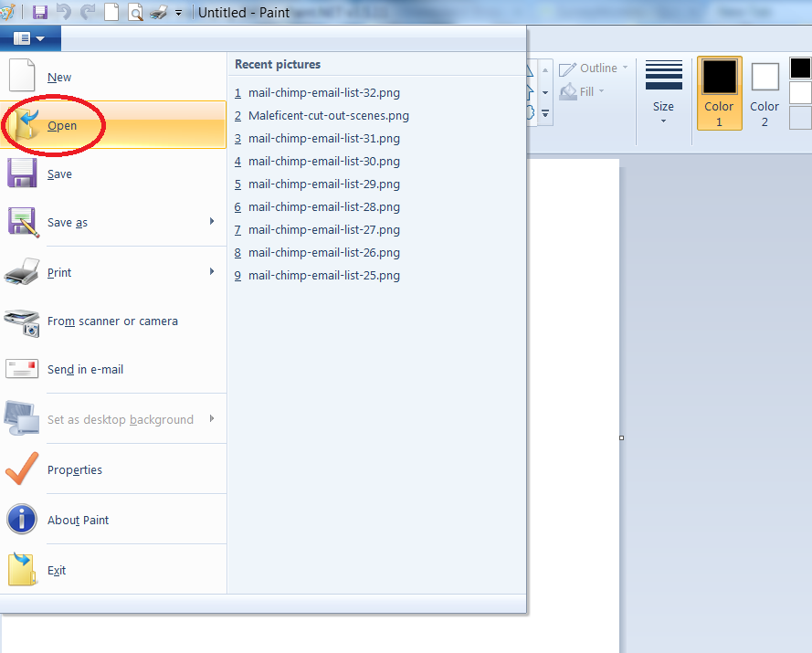Click the envelope icon for Send in e-mail
This screenshot has width=812, height=653.
(x=22, y=370)
